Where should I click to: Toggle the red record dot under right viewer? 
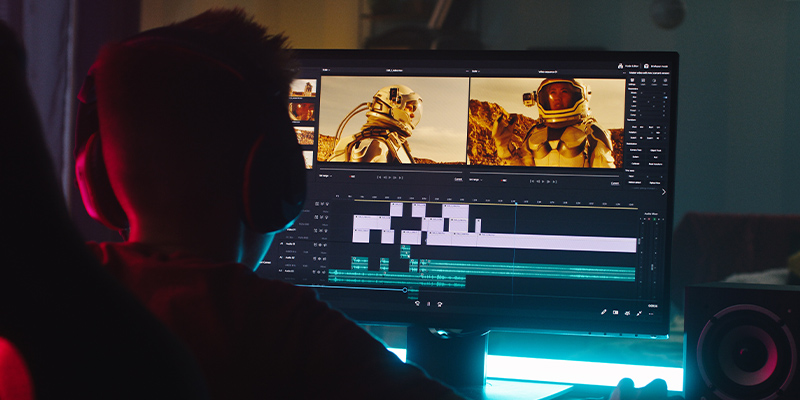(x=502, y=181)
